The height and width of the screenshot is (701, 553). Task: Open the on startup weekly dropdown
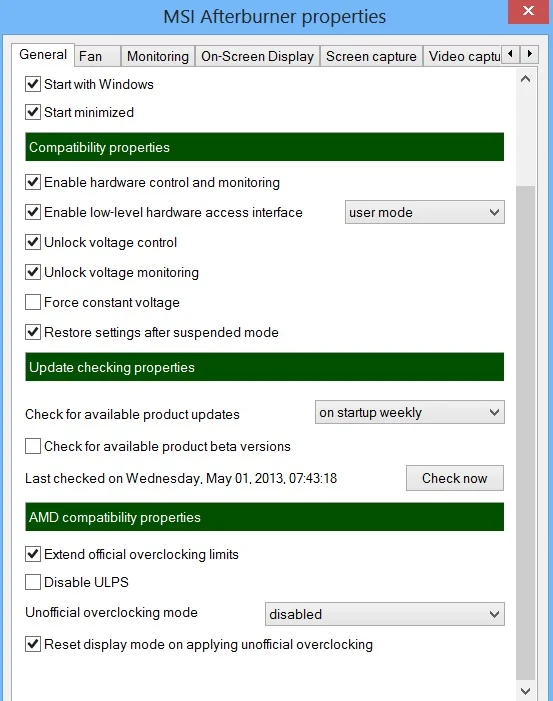[x=409, y=412]
